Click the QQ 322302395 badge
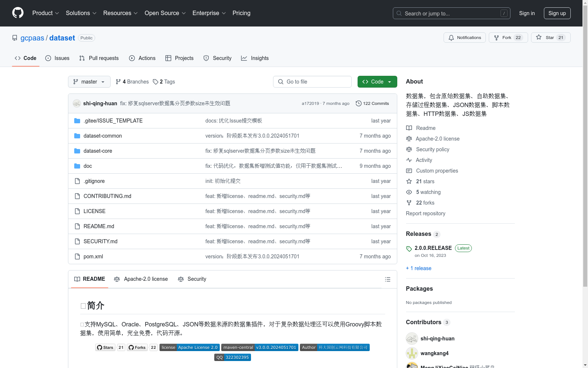Image resolution: width=588 pixels, height=368 pixels. tap(233, 357)
